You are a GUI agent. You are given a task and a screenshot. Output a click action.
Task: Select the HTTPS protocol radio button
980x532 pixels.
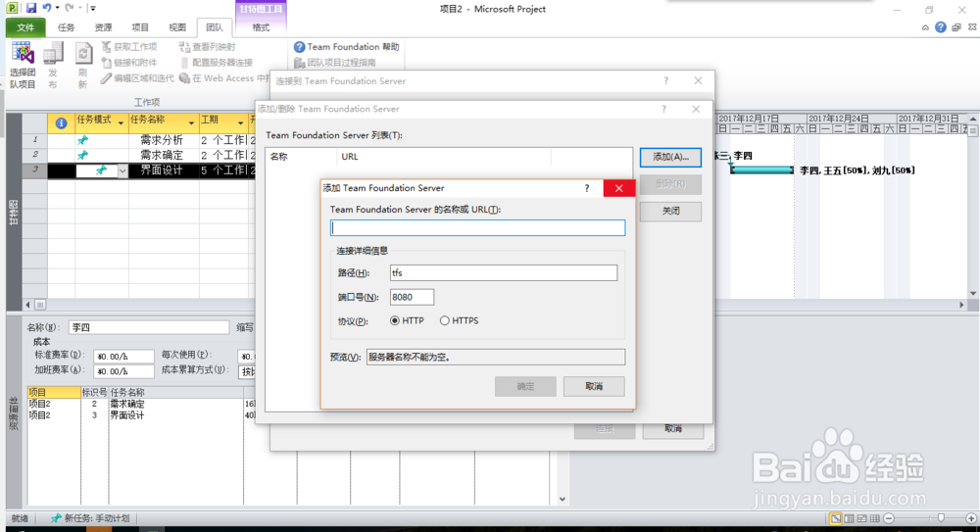(x=444, y=320)
